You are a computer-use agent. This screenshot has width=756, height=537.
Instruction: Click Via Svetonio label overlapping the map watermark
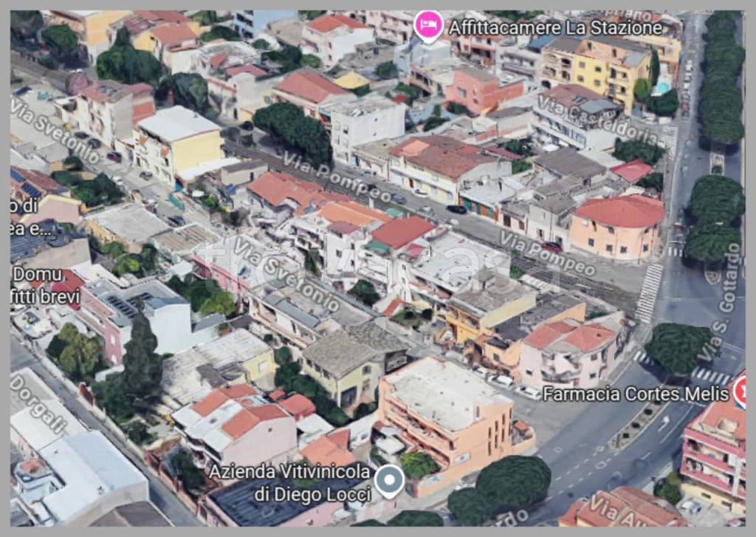(x=286, y=273)
